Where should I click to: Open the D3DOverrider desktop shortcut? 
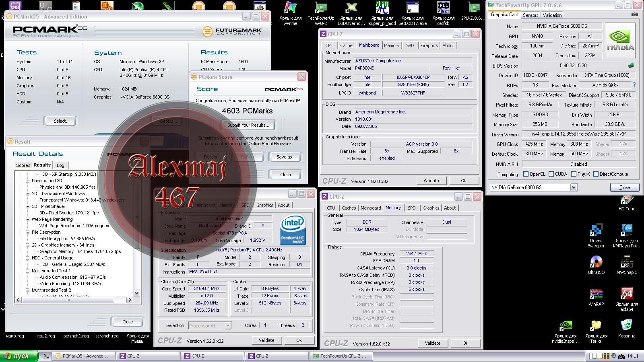(351, 13)
